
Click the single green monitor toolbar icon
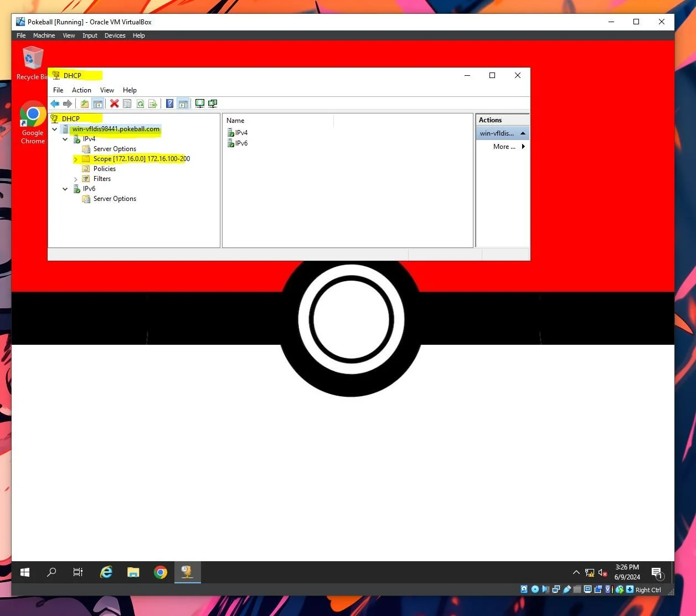(199, 103)
